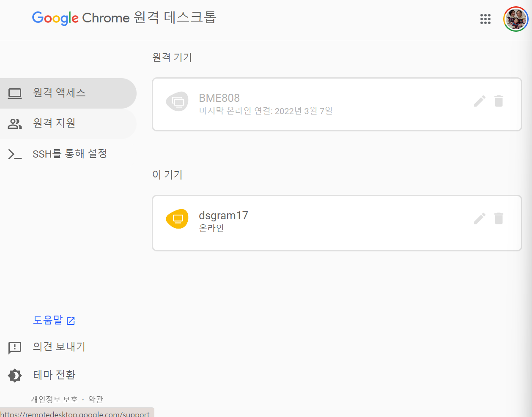Click the laptop icon next to 원격 액세스
The image size is (532, 417).
[x=15, y=93]
